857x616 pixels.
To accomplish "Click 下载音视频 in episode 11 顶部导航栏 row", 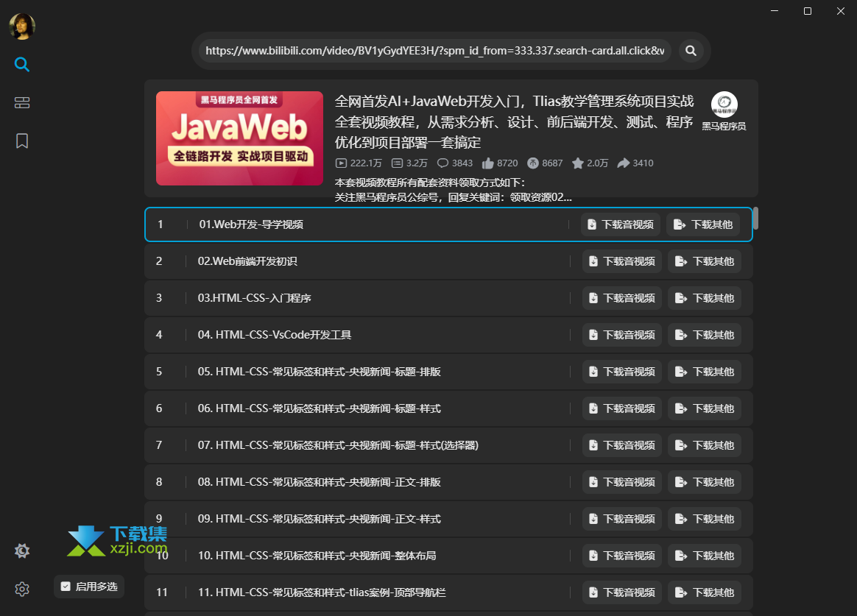I will pyautogui.click(x=622, y=592).
